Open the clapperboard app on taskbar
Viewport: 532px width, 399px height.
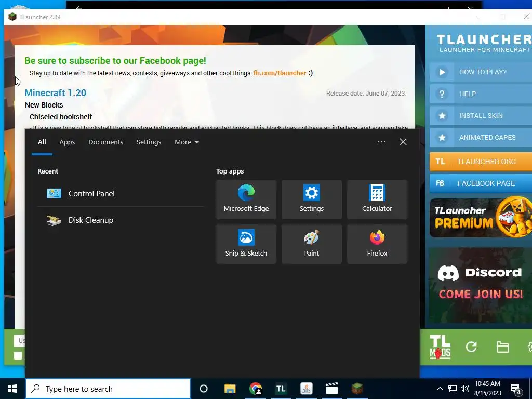[332, 389]
